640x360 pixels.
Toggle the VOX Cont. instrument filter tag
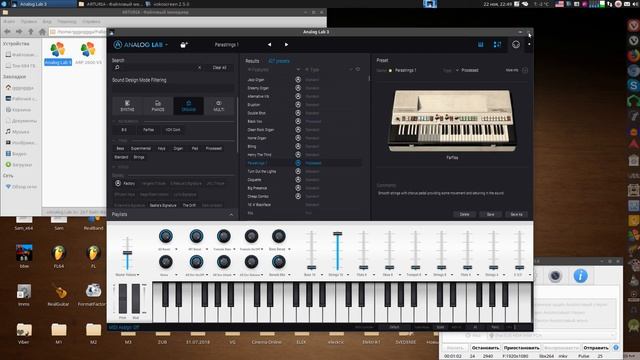point(173,130)
